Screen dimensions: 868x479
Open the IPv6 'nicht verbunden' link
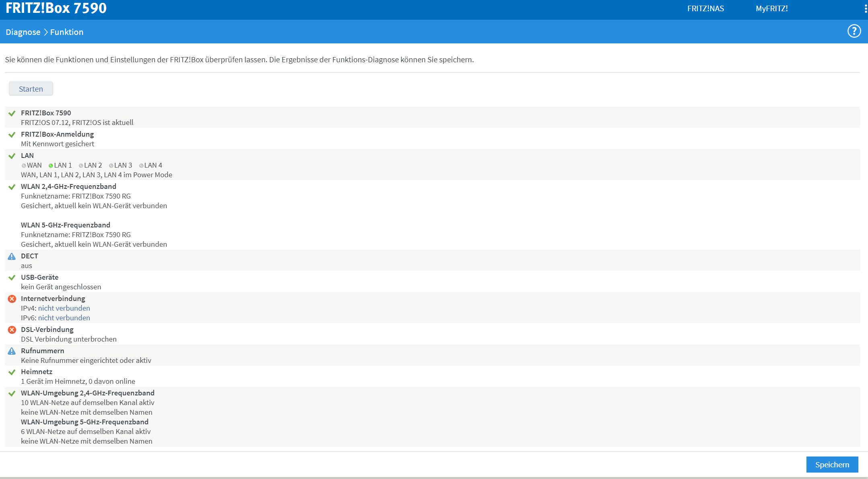pyautogui.click(x=64, y=318)
